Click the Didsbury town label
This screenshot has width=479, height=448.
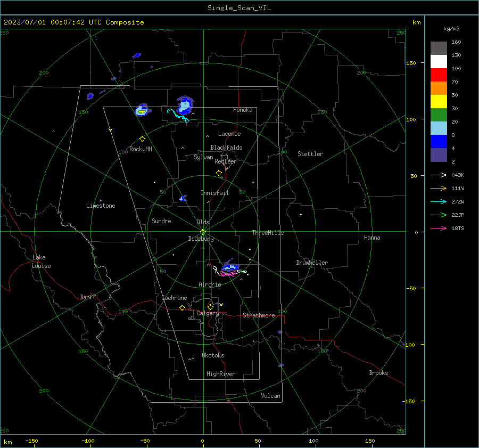pyautogui.click(x=201, y=239)
